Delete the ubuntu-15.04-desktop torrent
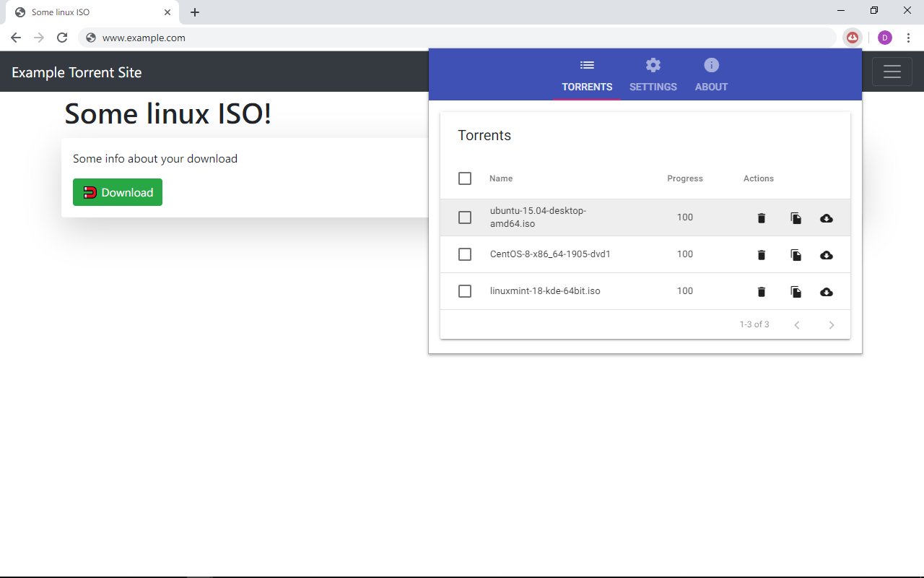This screenshot has height=578, width=924. [x=761, y=217]
